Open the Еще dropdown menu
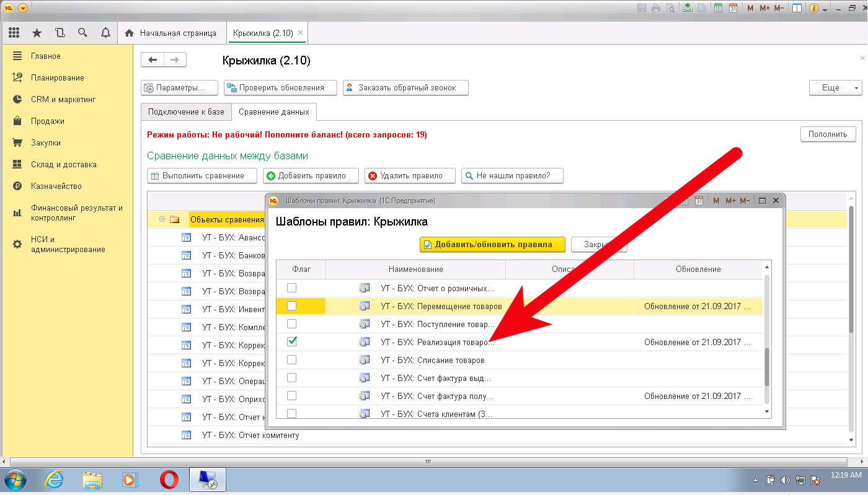Screen dimensions: 868x495 [835, 88]
